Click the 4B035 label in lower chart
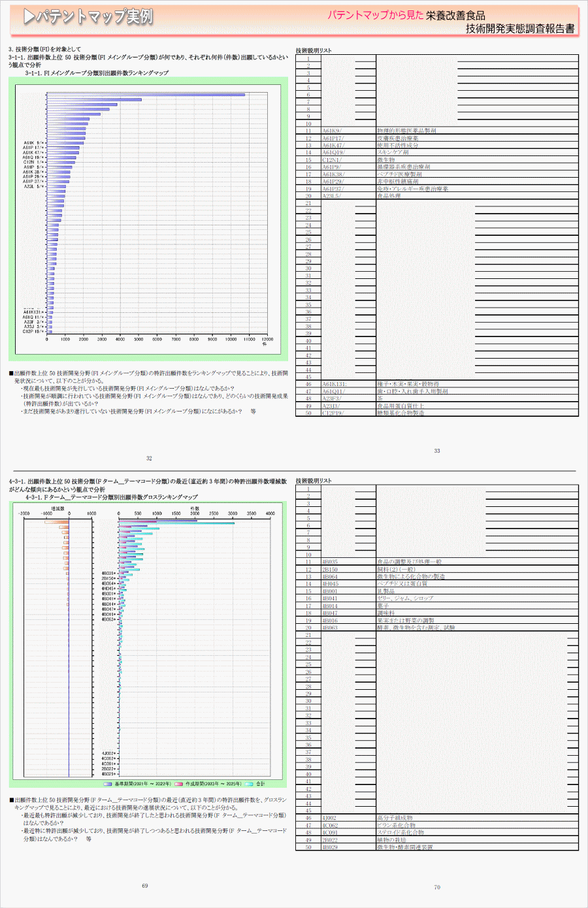 click(x=108, y=573)
